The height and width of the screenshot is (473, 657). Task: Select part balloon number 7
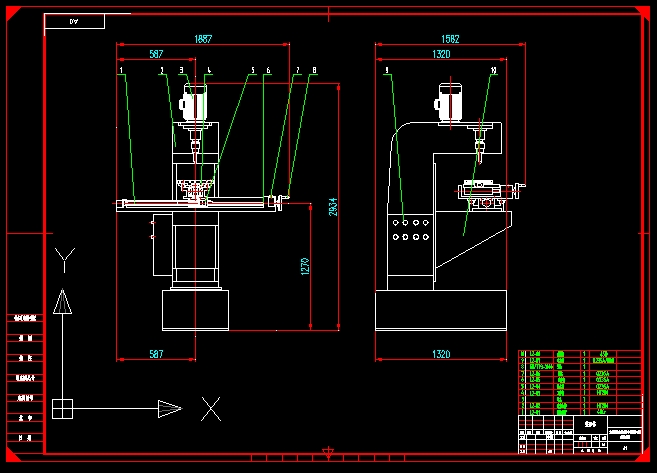click(297, 70)
